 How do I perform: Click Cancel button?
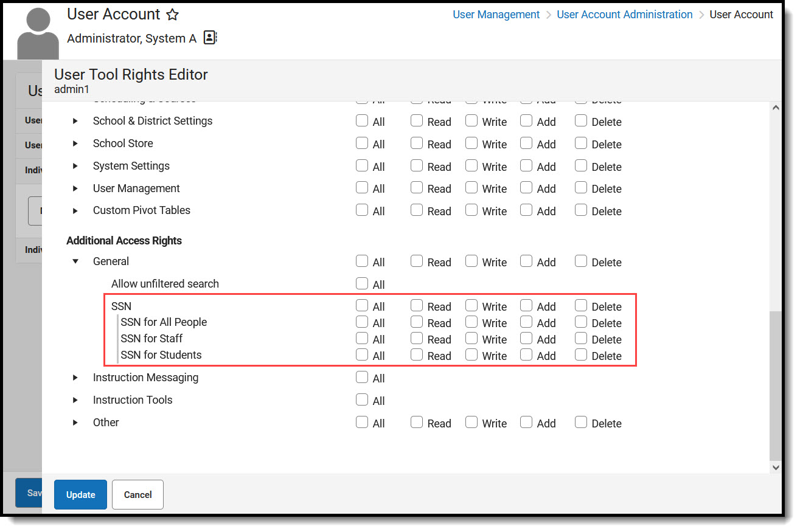tap(137, 494)
